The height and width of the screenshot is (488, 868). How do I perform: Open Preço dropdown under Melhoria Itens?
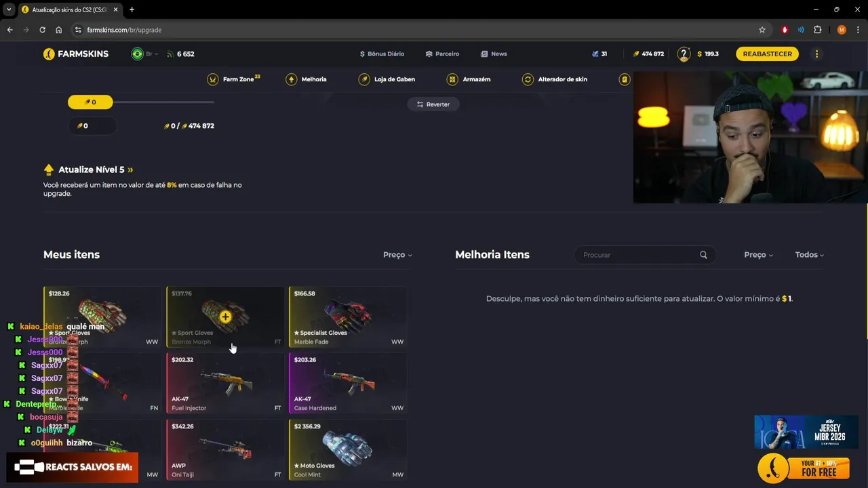[758, 255]
